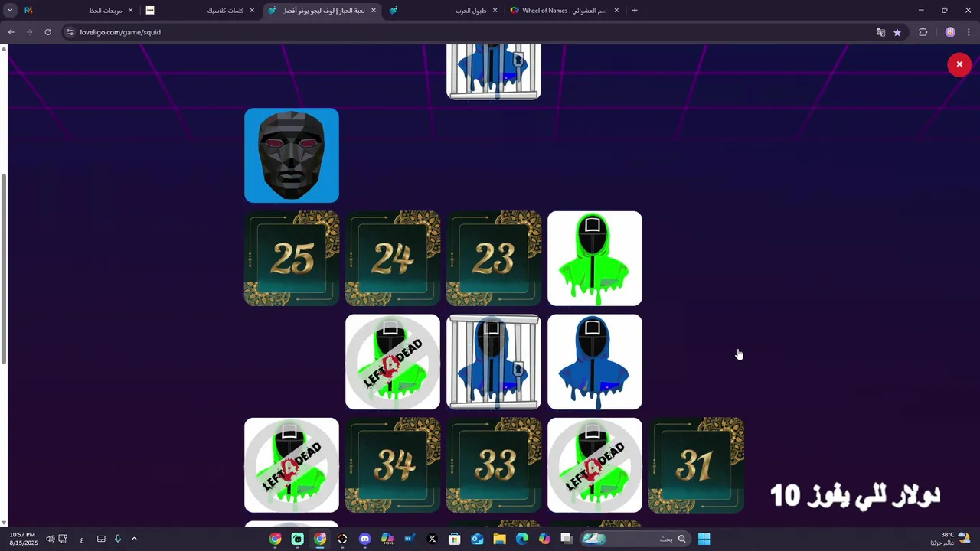
Task: Click the partially visible caged guard card at top
Action: tap(494, 72)
